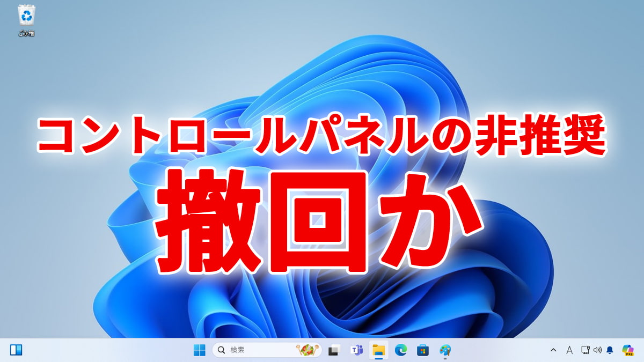644x362 pixels.
Task: Launch Microsoft Edge from the taskbar
Action: tap(401, 350)
